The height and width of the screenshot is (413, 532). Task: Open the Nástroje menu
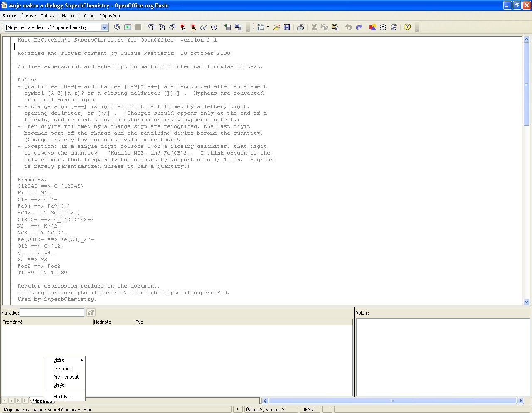[x=70, y=16]
